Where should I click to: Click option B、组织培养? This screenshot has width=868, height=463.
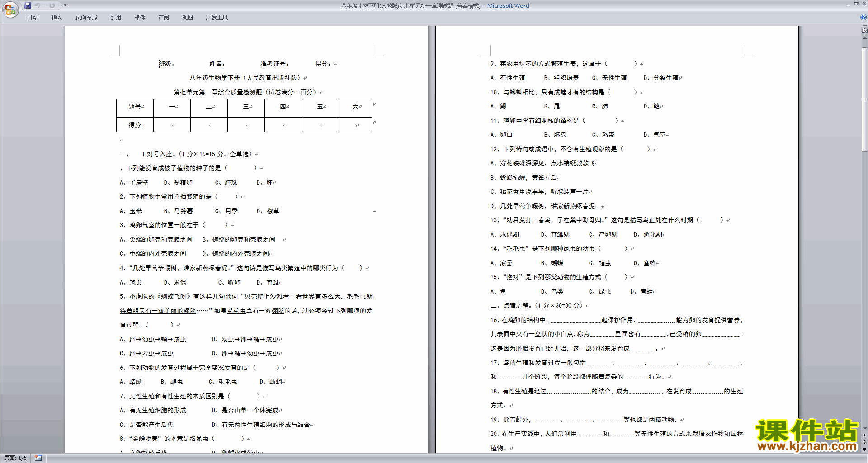[561, 78]
